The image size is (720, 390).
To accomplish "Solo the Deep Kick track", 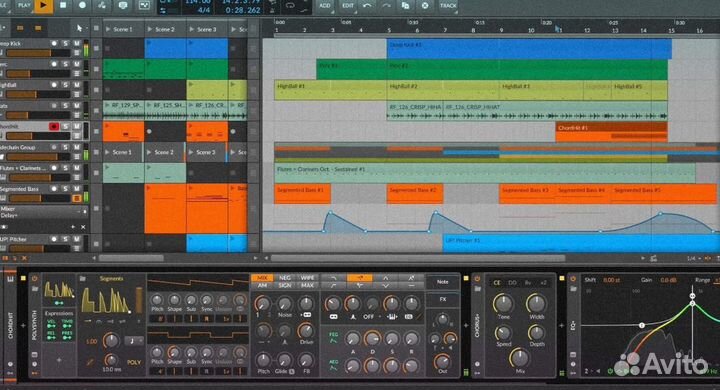I will point(66,43).
